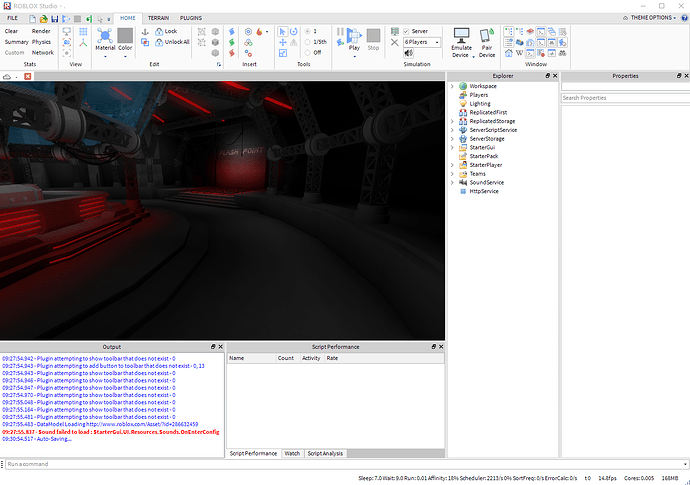
Task: Expand the SoundService tree node
Action: [x=452, y=183]
